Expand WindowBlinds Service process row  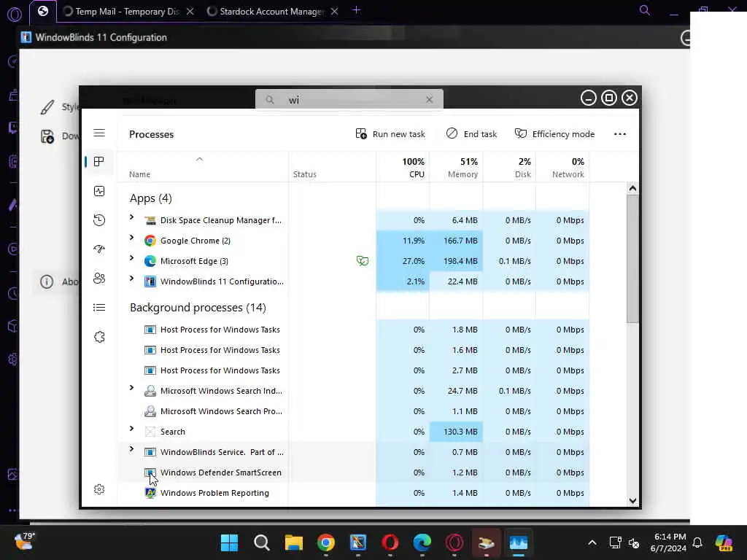pyautogui.click(x=131, y=449)
